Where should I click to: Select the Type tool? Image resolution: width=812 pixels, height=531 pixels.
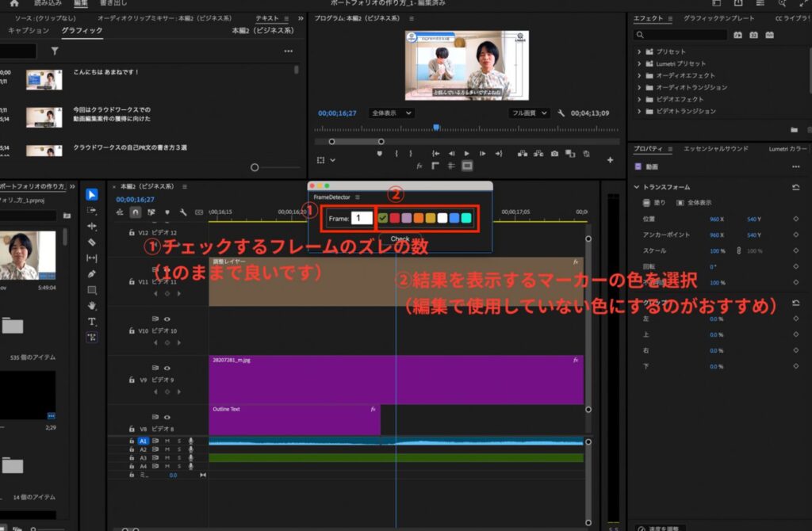[x=92, y=322]
